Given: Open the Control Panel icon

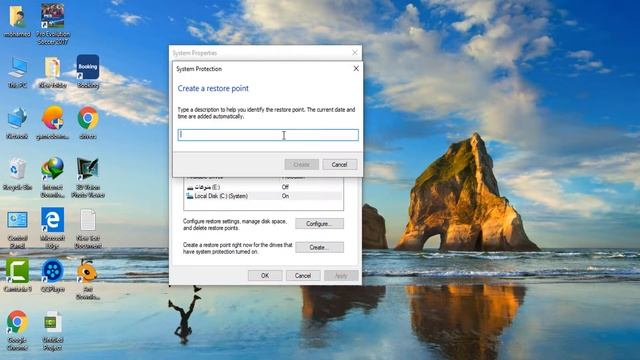Looking at the screenshot, I should [x=17, y=229].
